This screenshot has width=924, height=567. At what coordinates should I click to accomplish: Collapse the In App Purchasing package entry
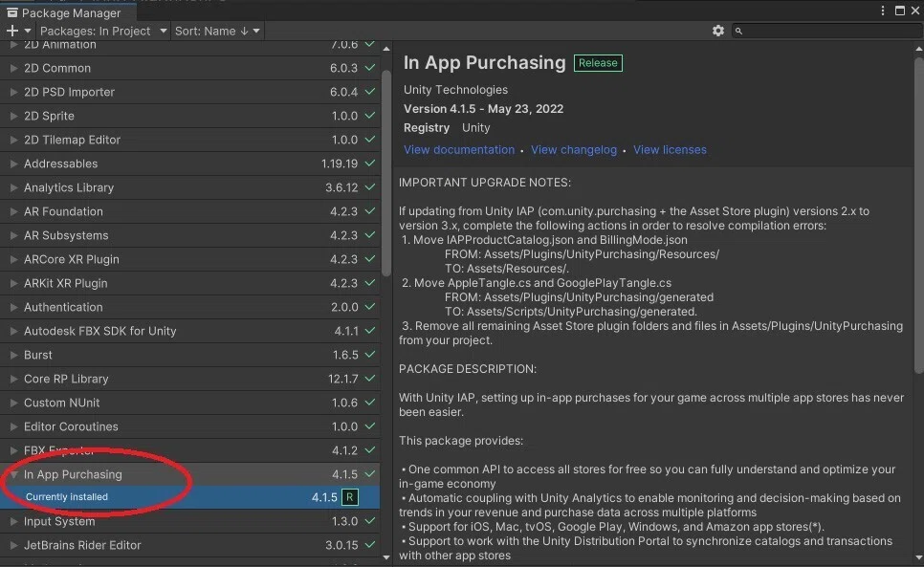pyautogui.click(x=13, y=474)
